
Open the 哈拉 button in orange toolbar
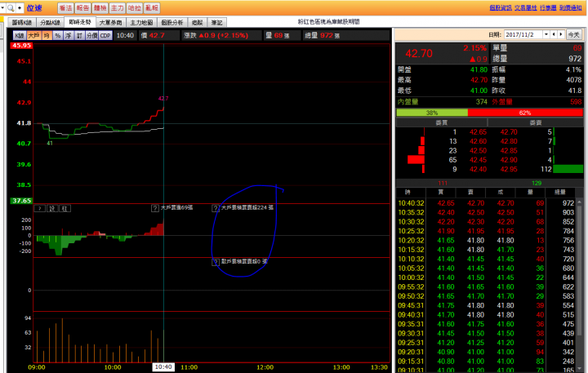tap(135, 8)
